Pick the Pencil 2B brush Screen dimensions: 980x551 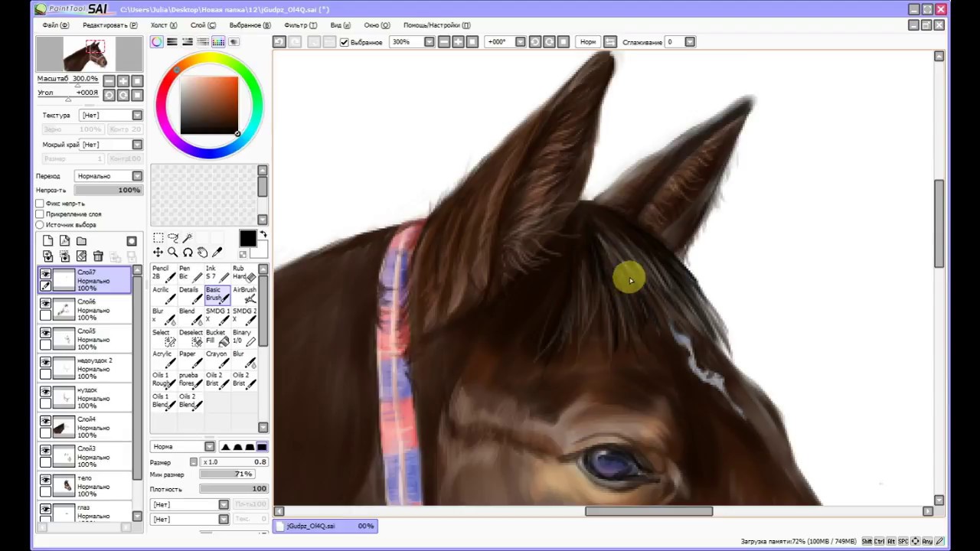(x=164, y=273)
